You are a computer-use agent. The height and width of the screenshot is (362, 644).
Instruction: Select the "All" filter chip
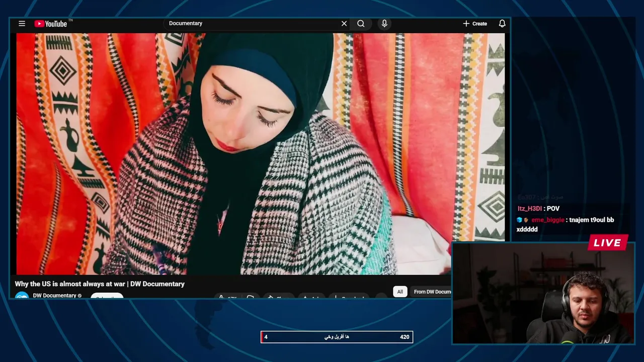[x=400, y=292]
